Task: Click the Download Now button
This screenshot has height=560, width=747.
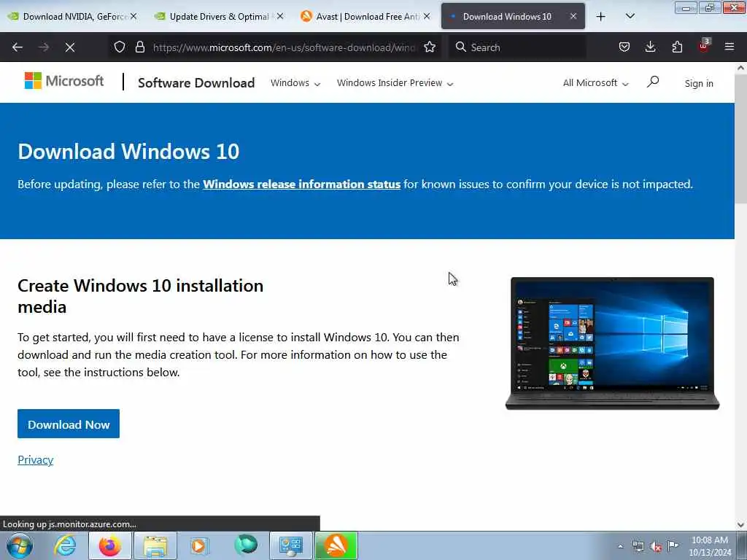Action: coord(69,424)
